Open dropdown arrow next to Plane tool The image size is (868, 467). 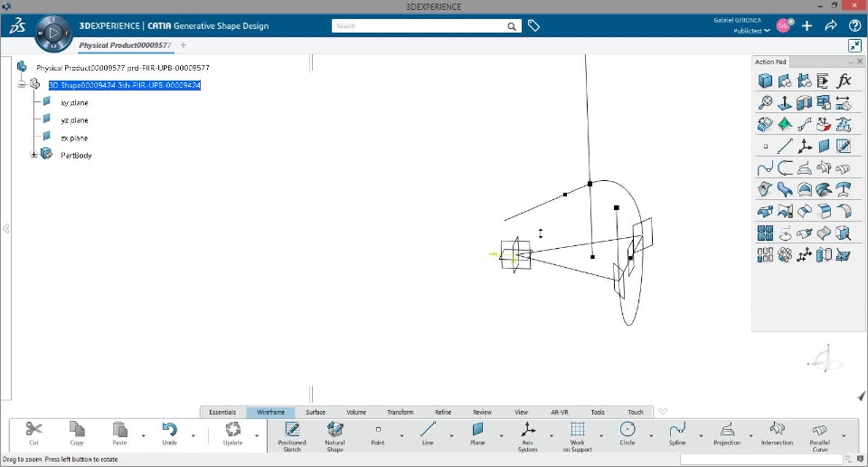pos(502,436)
